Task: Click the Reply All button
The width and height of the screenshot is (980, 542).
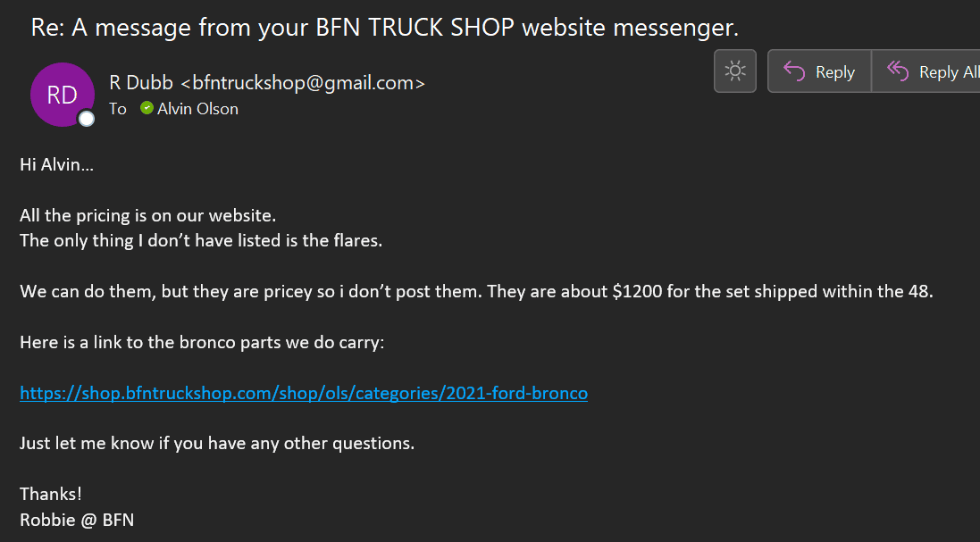Action: click(x=926, y=71)
